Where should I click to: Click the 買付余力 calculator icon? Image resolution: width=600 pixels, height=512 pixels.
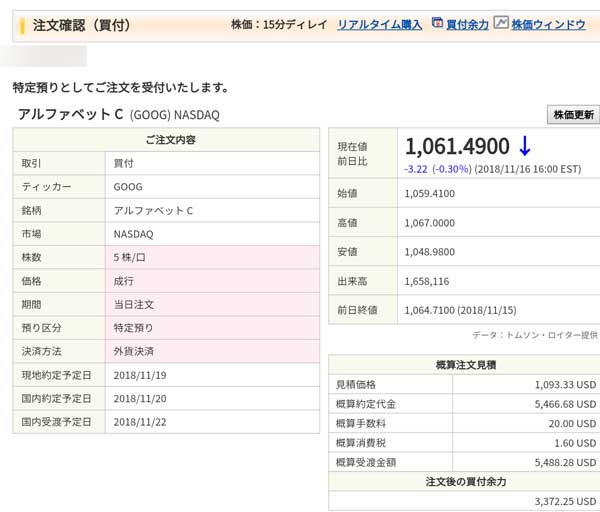437,23
